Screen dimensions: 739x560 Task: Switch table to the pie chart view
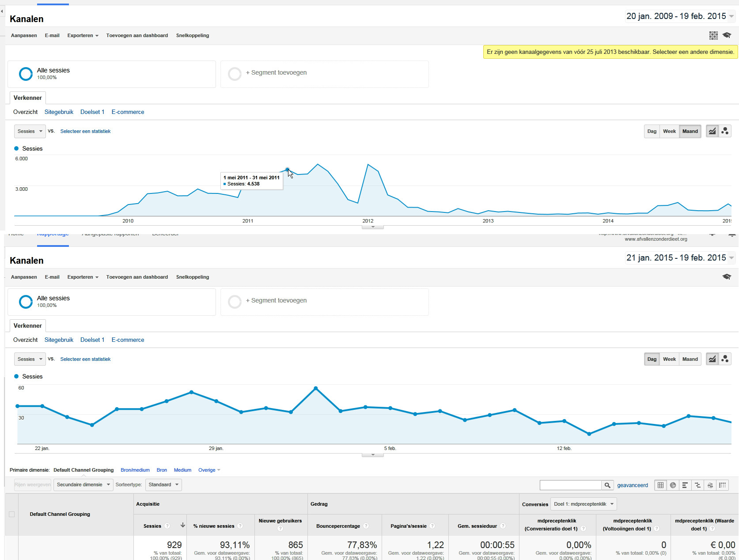click(x=673, y=485)
